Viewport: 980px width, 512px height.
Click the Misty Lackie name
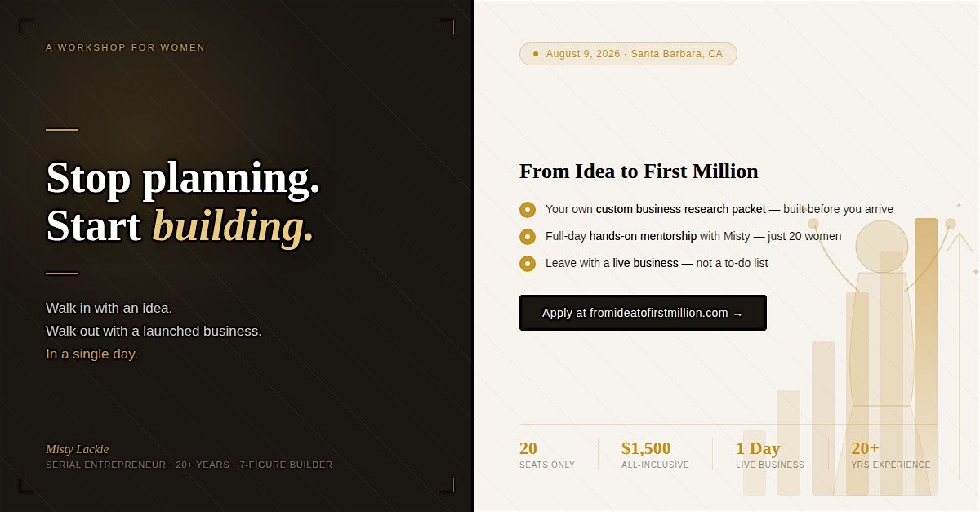click(x=77, y=449)
